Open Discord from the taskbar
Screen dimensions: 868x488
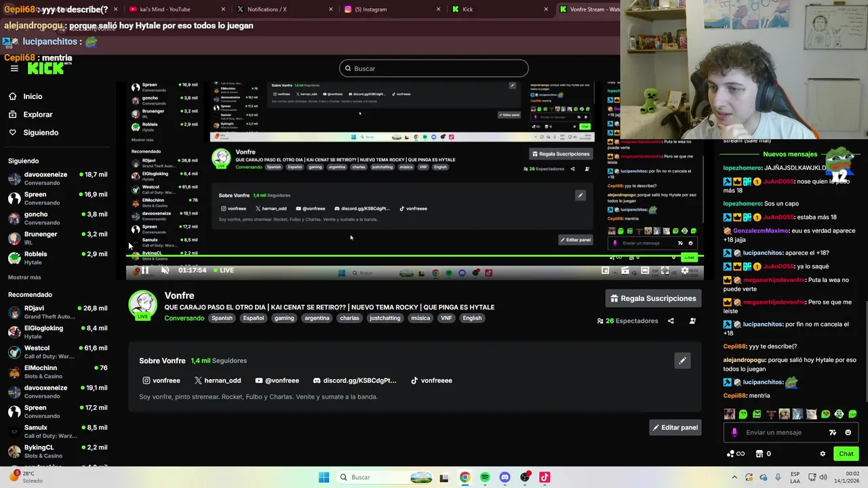click(x=505, y=477)
